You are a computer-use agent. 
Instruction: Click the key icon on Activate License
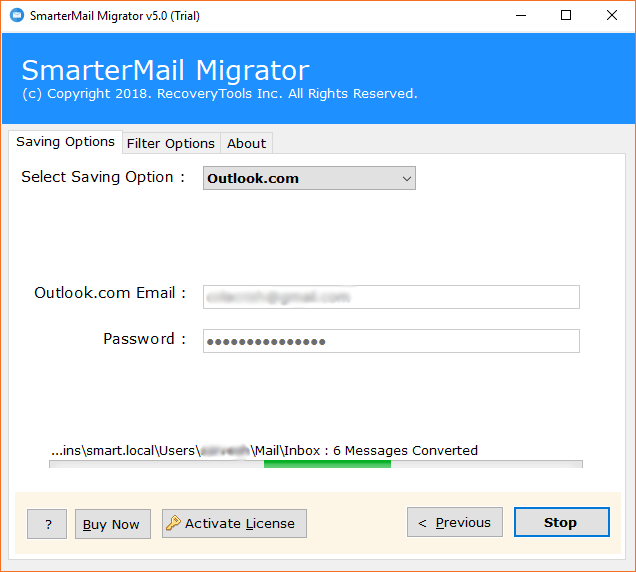tap(173, 523)
